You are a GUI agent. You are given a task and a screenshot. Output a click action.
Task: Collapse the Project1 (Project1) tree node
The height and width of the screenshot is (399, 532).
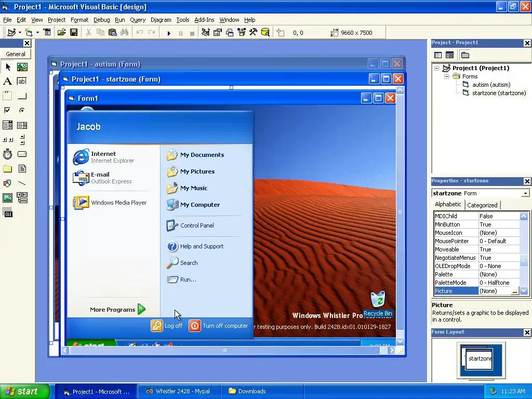[436, 68]
